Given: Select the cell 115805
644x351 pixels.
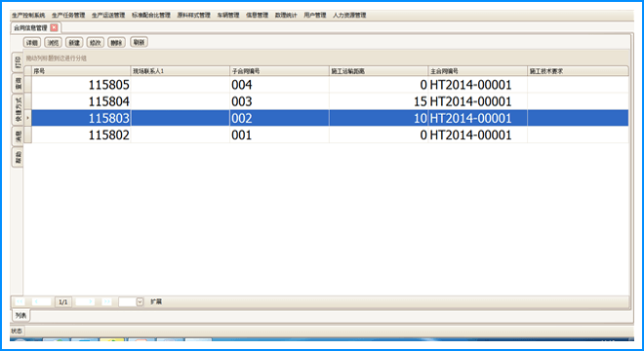Looking at the screenshot, I should [x=81, y=85].
